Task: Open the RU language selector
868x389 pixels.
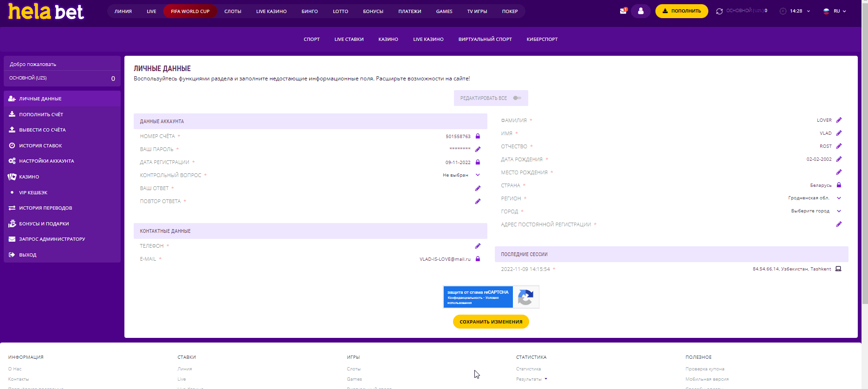Action: [835, 11]
